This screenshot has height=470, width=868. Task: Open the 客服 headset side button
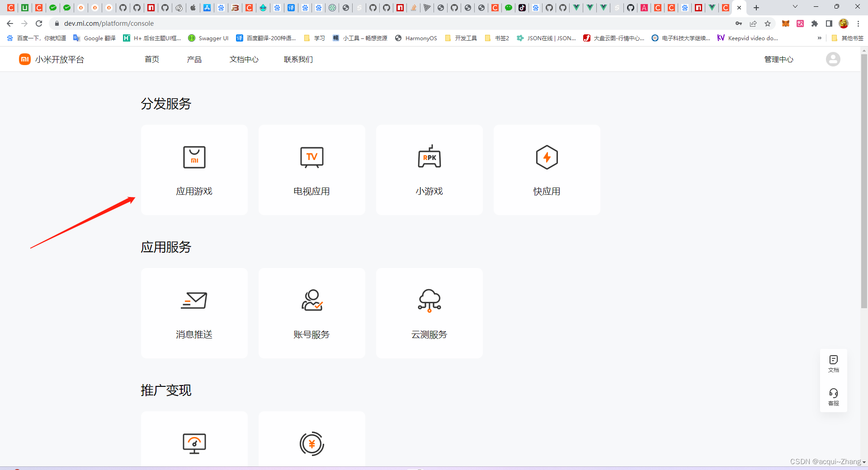[834, 397]
